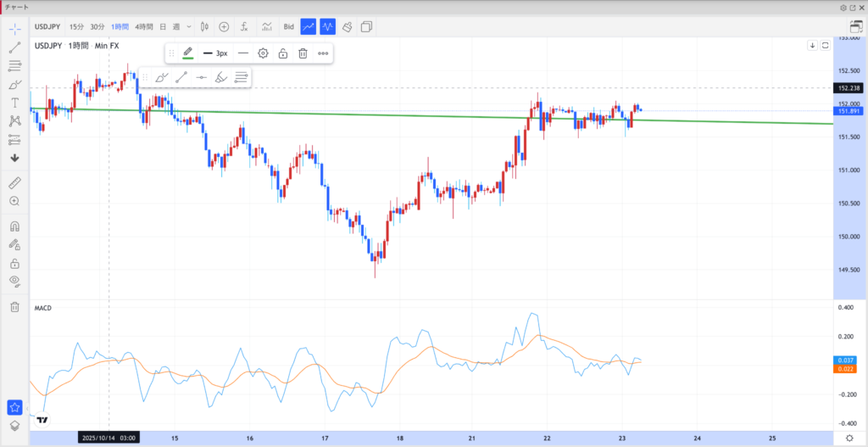Expand the timeframe dropdown chevron
Screen dimensions: 868x447
(x=188, y=27)
